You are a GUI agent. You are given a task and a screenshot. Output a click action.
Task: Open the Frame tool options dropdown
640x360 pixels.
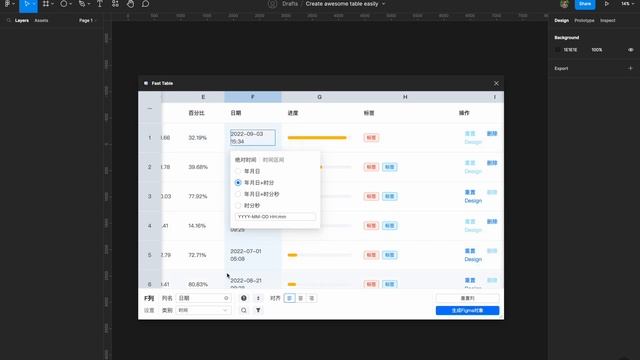(x=52, y=4)
